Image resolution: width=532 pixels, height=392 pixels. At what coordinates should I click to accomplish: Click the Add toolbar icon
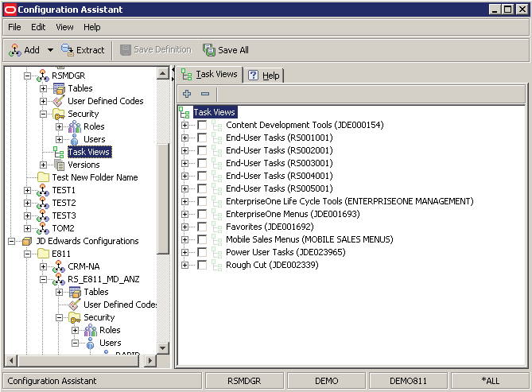[x=15, y=50]
